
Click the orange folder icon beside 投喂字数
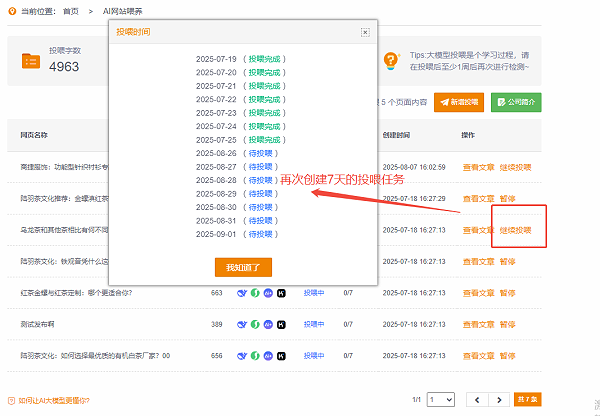click(30, 61)
